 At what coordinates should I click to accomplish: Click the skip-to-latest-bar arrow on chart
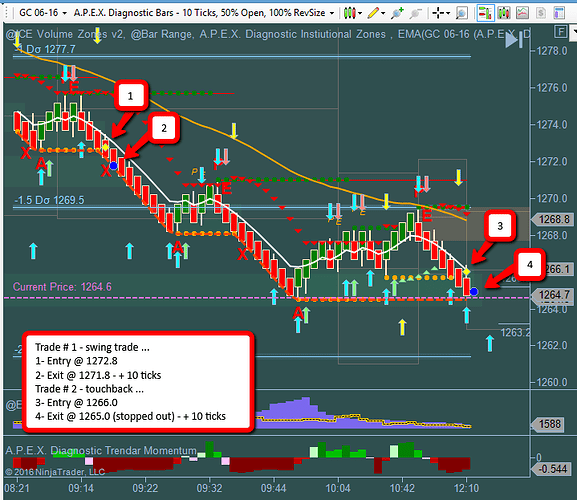point(514,39)
